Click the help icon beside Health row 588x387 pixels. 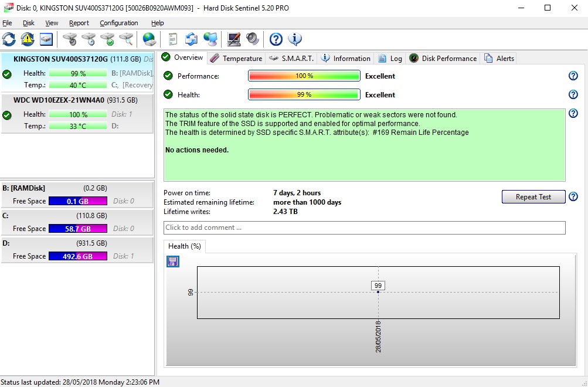[x=573, y=94]
